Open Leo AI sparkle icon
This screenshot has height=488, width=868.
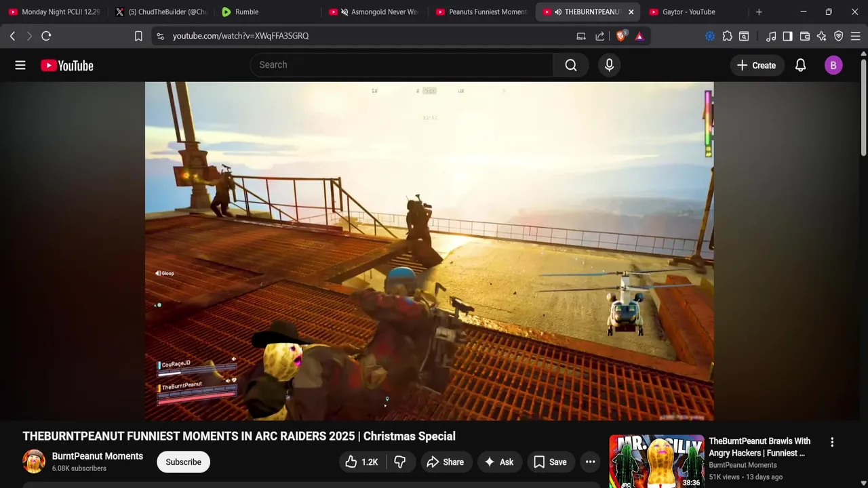(822, 36)
